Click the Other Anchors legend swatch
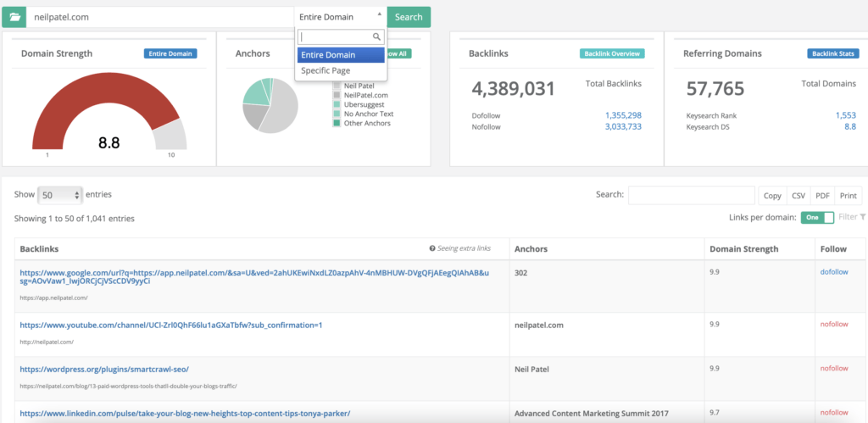 (337, 124)
